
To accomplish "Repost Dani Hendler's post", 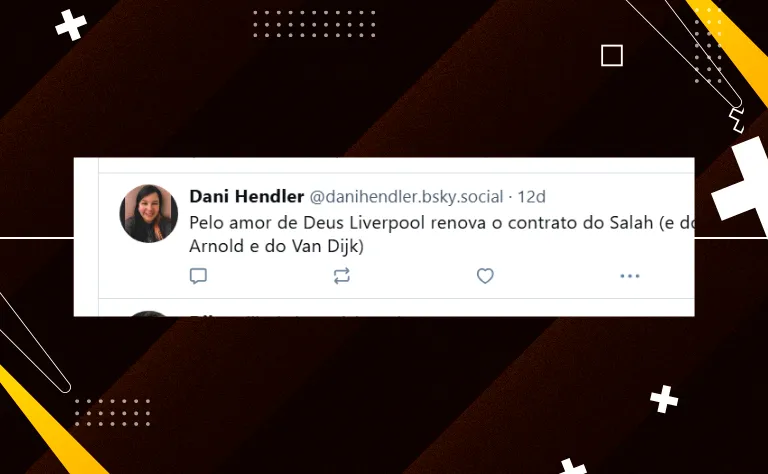I will [341, 276].
